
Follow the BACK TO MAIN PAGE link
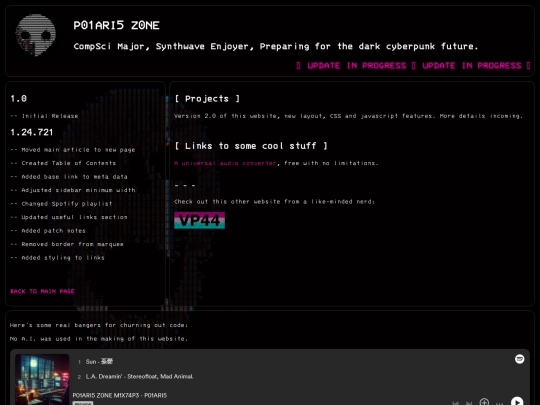pyautogui.click(x=42, y=291)
